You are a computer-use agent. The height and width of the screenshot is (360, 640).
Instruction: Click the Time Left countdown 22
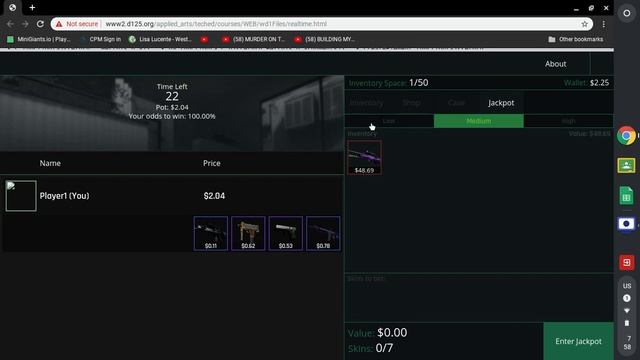coord(172,96)
